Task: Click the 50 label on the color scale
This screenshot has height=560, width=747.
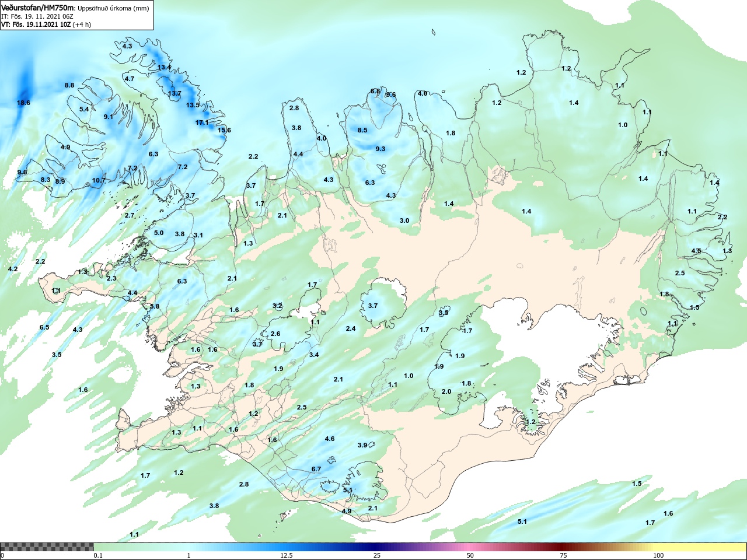Action: click(470, 555)
